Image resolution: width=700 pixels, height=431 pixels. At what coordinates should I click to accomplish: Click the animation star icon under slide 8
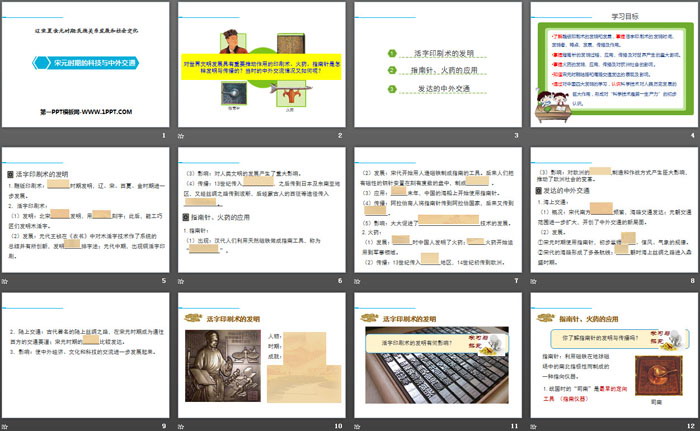[533, 281]
